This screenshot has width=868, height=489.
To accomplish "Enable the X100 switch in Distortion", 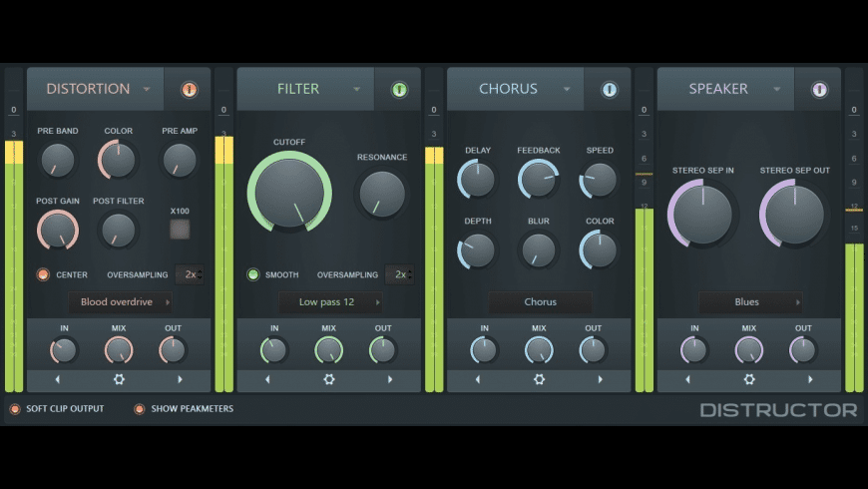I will [x=180, y=229].
